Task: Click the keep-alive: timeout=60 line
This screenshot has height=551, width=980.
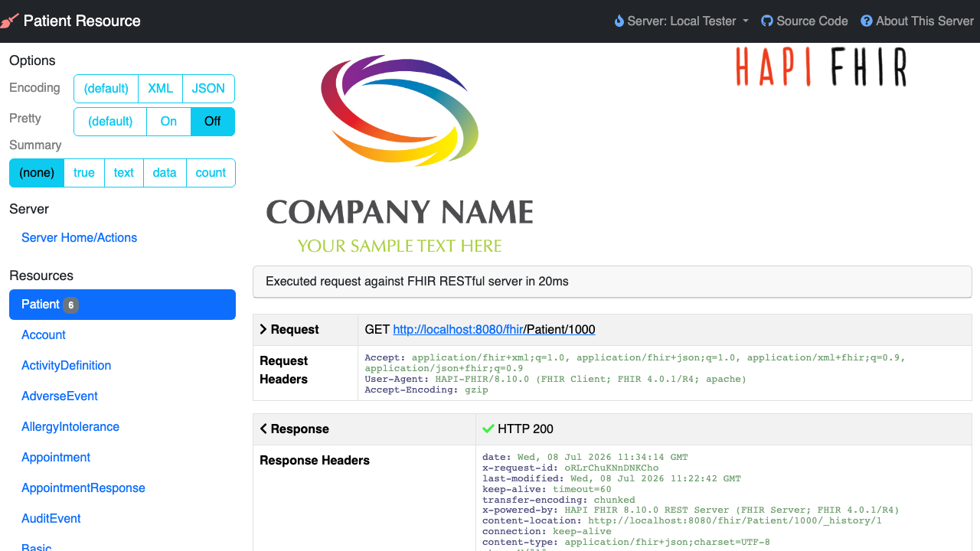Action: point(547,489)
